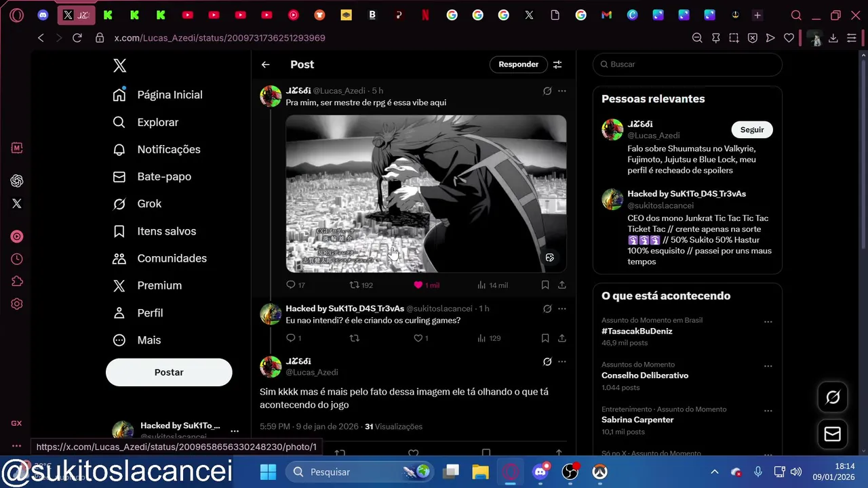This screenshot has width=868, height=488.
Task: Open more options on the focused Lucas_Azedi reply
Action: pos(562,361)
